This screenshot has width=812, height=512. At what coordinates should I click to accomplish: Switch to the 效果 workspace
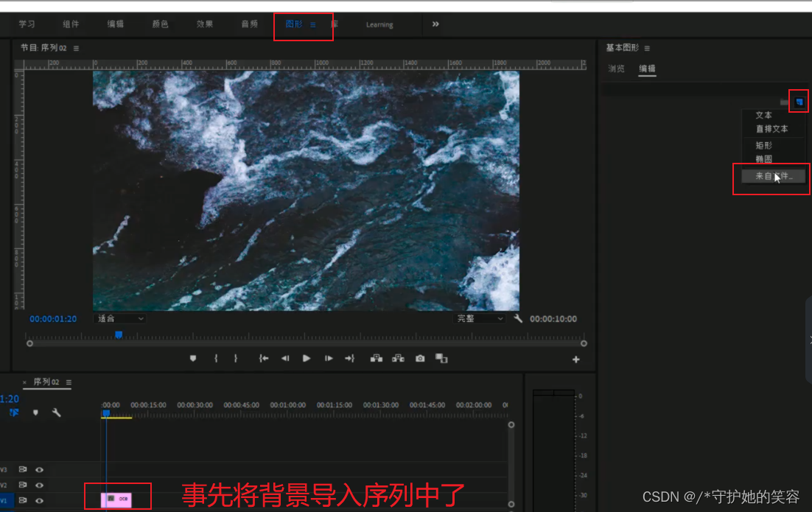(x=205, y=24)
